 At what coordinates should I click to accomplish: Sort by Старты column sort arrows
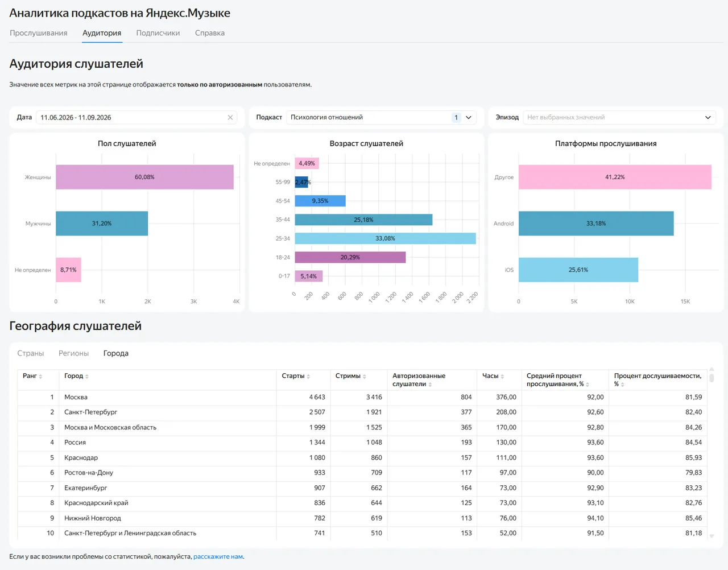tap(308, 377)
